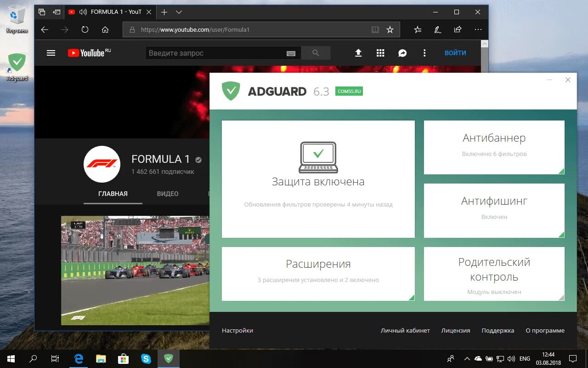
Task: Select the Корзина recycle bin desktop icon
Action: pos(17,19)
